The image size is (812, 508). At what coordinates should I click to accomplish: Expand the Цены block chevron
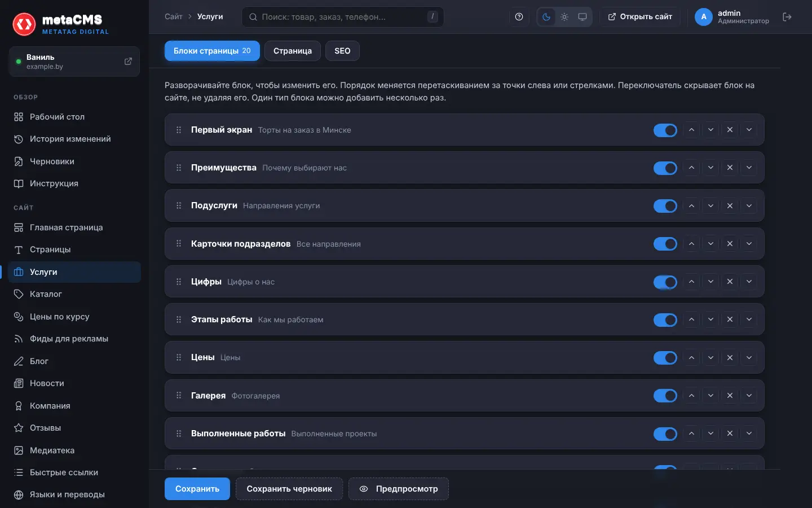coord(749,357)
